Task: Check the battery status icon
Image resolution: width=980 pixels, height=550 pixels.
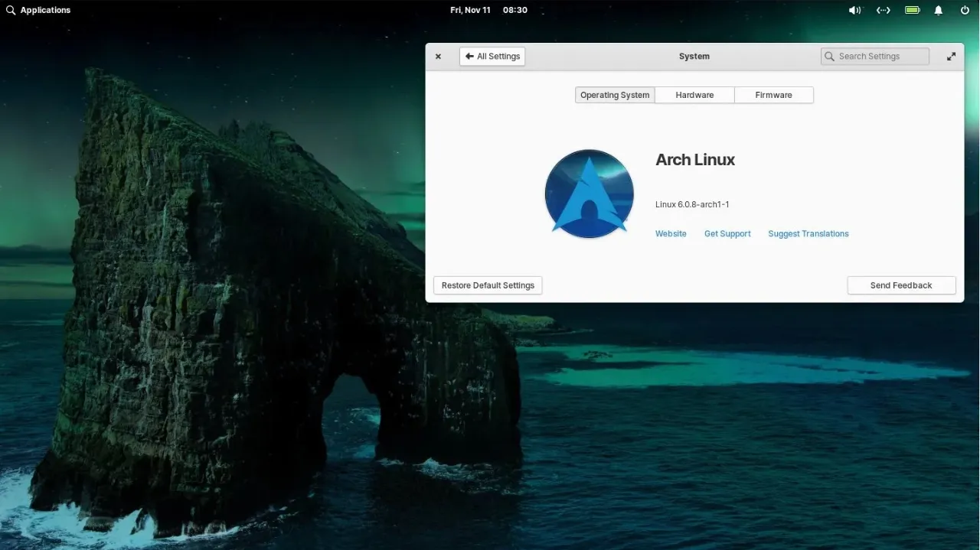Action: [911, 10]
